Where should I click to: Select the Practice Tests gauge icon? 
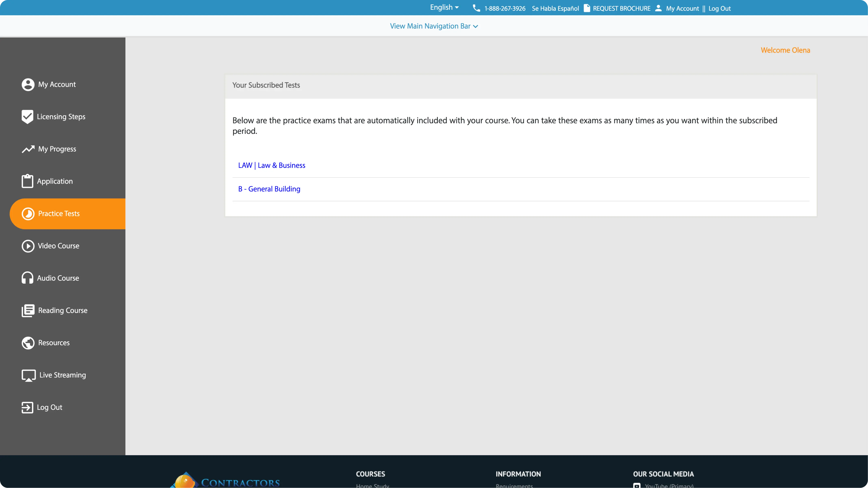click(x=28, y=214)
